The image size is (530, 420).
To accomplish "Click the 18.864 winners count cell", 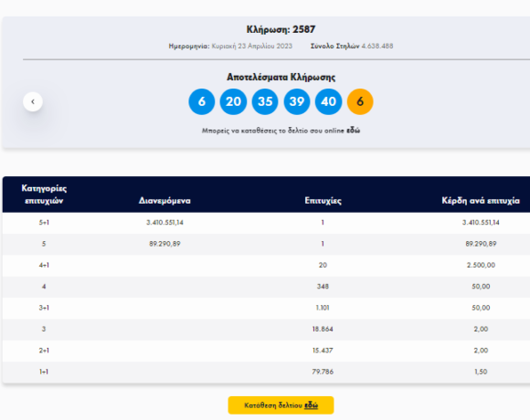I will (323, 329).
